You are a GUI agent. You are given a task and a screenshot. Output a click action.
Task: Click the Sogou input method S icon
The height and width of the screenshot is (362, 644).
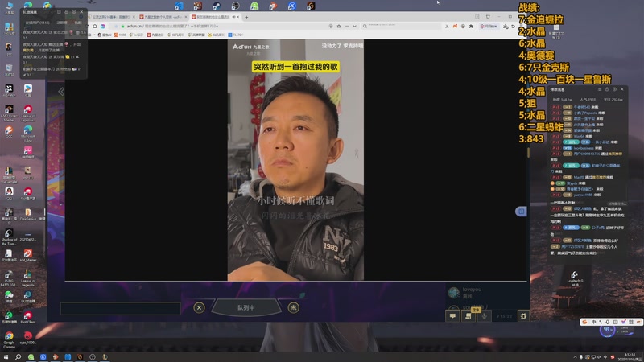tap(584, 323)
